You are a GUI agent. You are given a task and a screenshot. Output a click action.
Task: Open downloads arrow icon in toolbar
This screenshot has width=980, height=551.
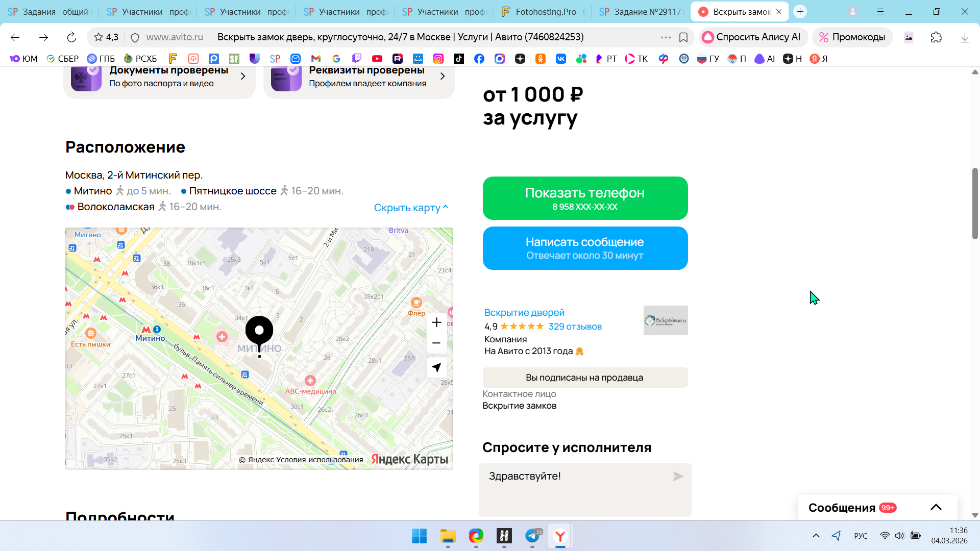(x=965, y=37)
